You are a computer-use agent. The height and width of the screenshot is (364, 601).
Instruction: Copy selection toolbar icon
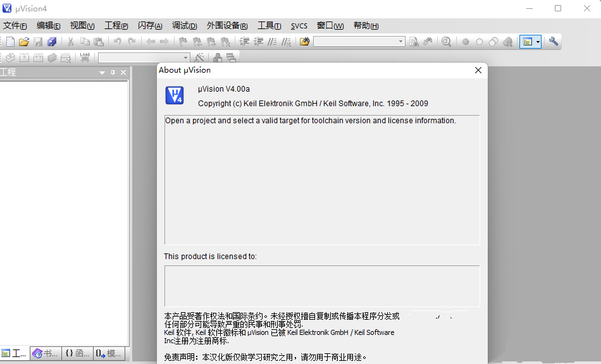point(85,42)
